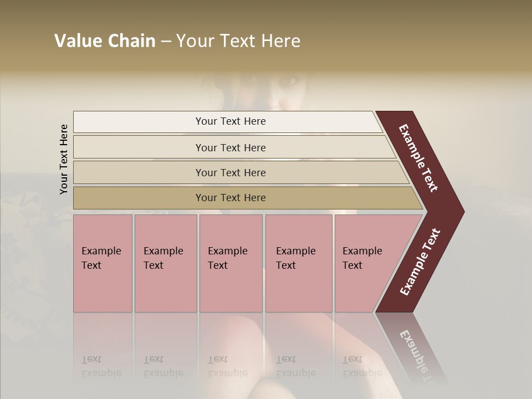Select the second 'Your Text Here' bar
The width and height of the screenshot is (532, 399).
(x=230, y=147)
